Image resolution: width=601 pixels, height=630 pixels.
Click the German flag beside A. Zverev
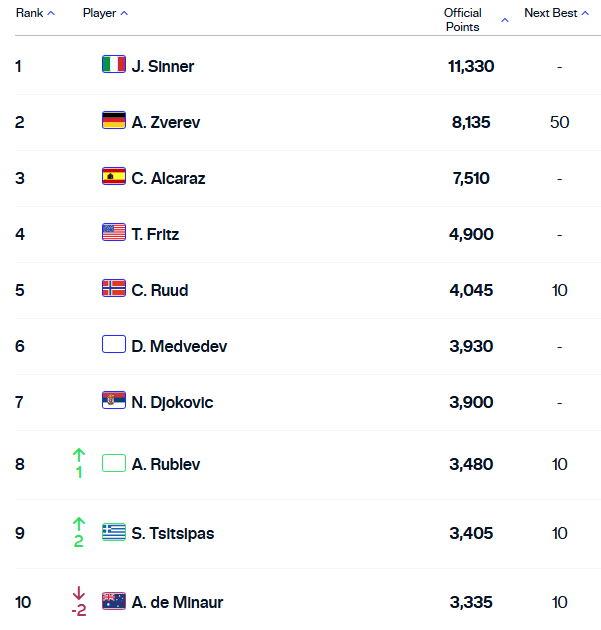(114, 121)
